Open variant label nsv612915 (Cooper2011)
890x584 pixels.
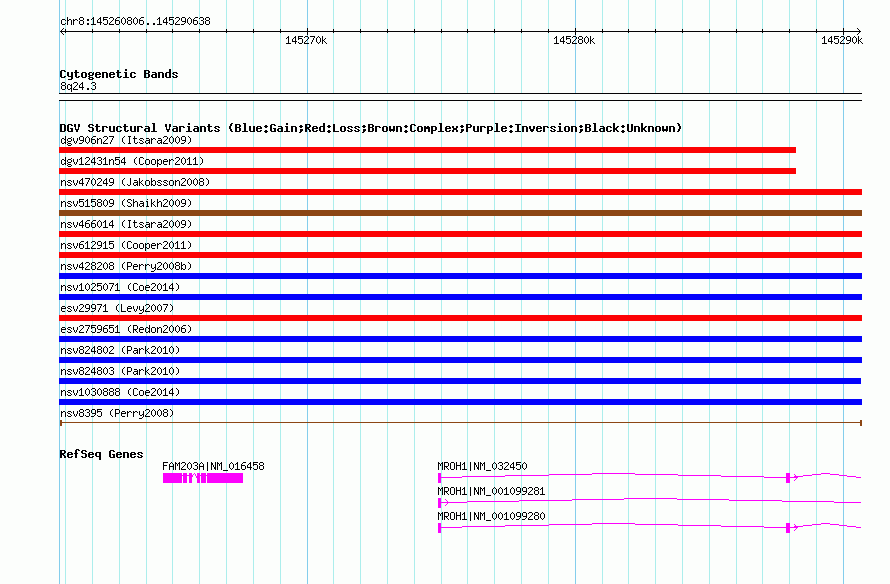pyautogui.click(x=126, y=245)
